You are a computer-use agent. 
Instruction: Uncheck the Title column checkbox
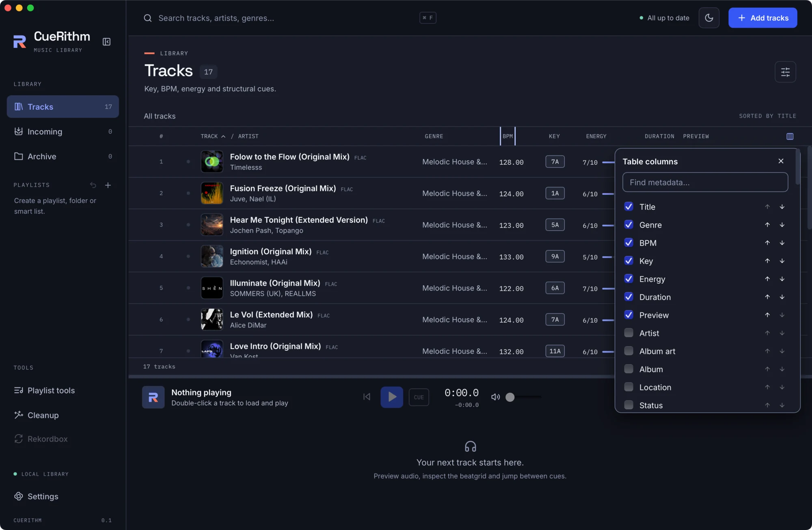628,207
